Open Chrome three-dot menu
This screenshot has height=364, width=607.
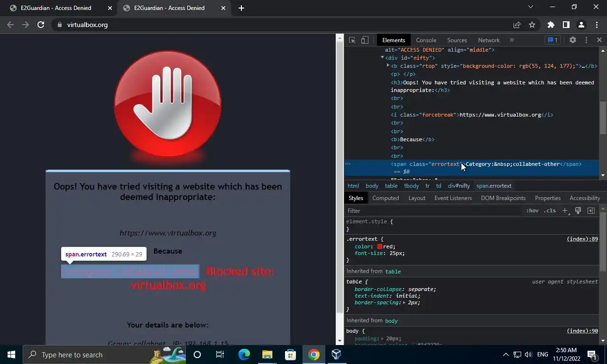pos(596,25)
